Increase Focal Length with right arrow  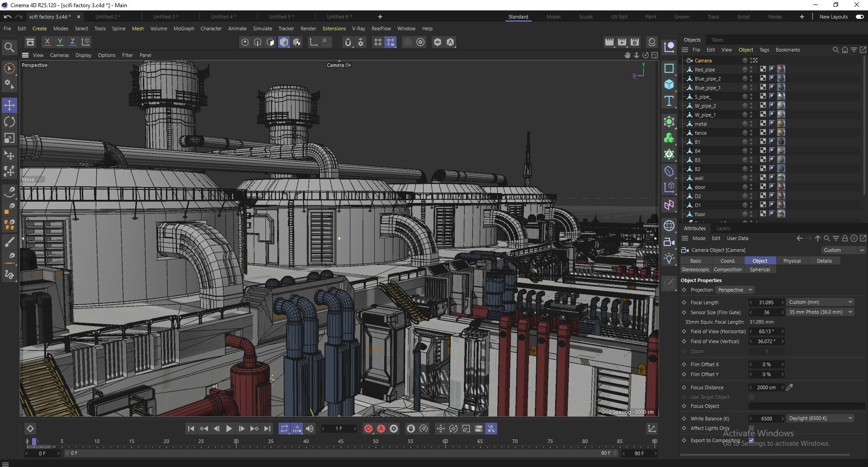pos(783,302)
